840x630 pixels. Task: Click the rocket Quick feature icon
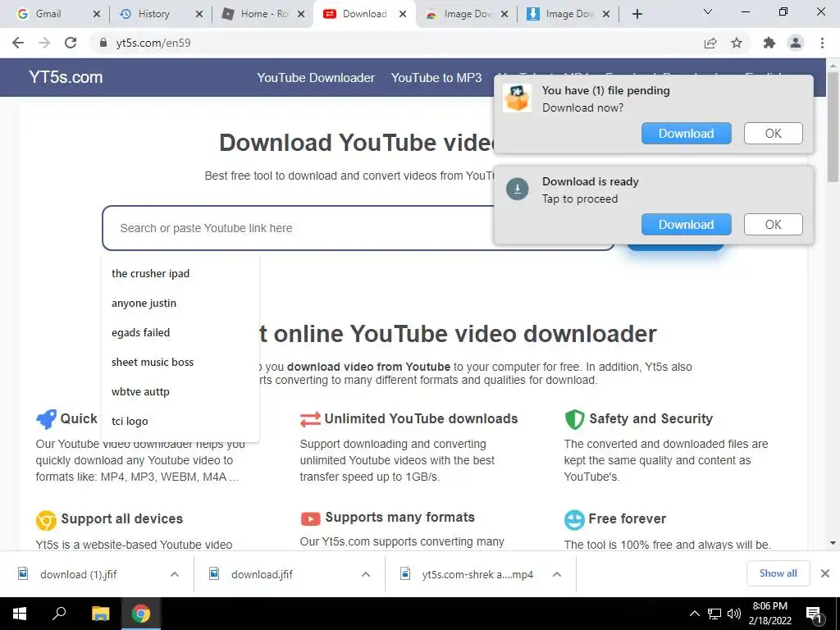tap(46, 419)
